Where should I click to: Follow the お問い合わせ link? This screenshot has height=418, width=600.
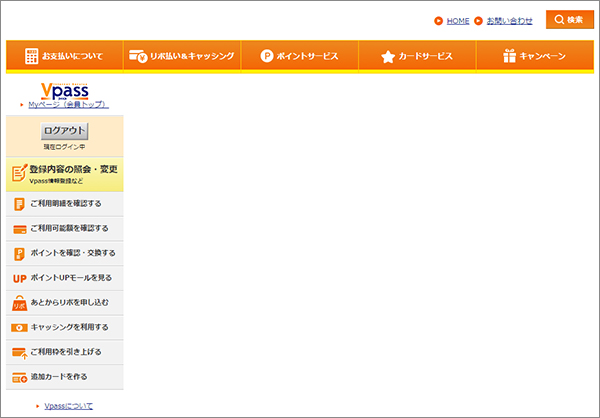(509, 21)
